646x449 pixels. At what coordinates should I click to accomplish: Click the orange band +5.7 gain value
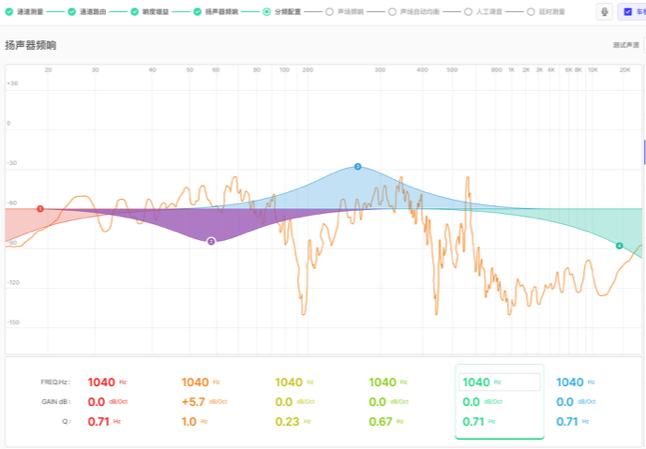pyautogui.click(x=195, y=401)
